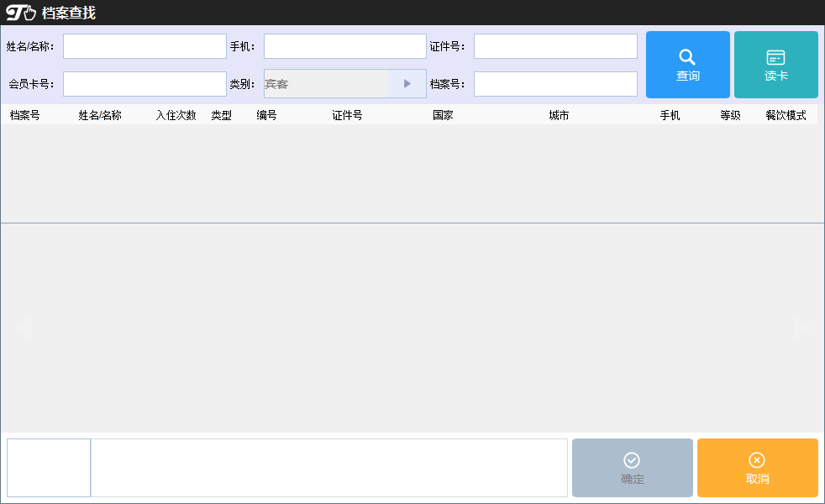Sort by 编号 column header
825x504 pixels.
pyautogui.click(x=267, y=115)
